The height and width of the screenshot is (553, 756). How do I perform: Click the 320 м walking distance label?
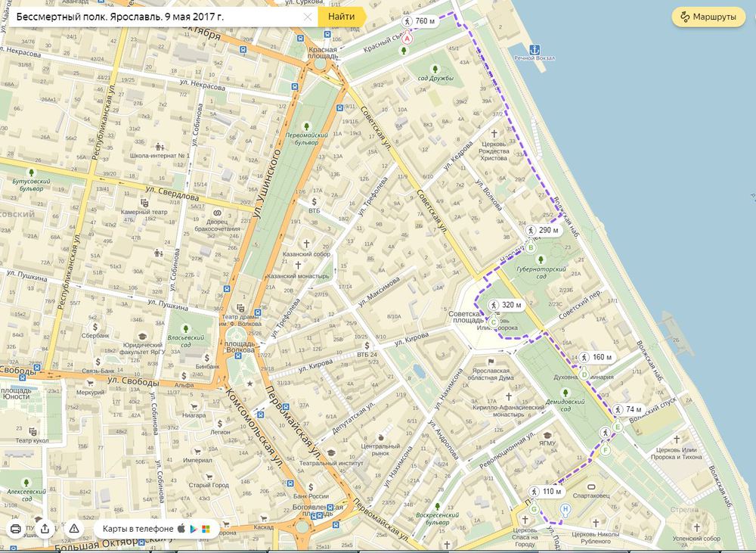[x=507, y=305]
